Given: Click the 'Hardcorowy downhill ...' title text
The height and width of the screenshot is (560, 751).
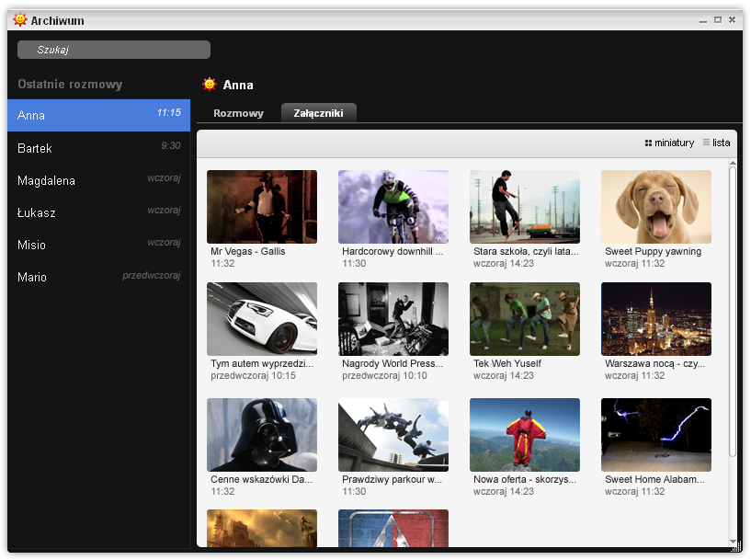Looking at the screenshot, I should click(x=393, y=252).
